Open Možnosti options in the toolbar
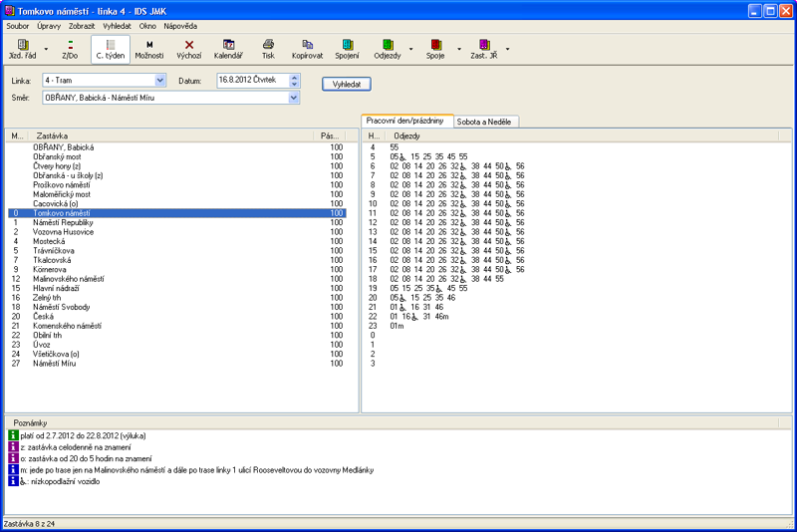The height and width of the screenshot is (532, 797). coord(149,49)
